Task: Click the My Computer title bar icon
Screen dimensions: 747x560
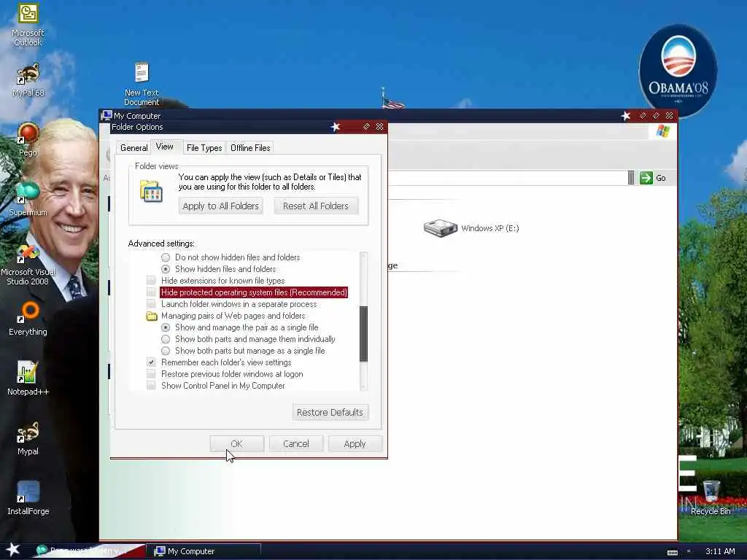Action: click(107, 115)
